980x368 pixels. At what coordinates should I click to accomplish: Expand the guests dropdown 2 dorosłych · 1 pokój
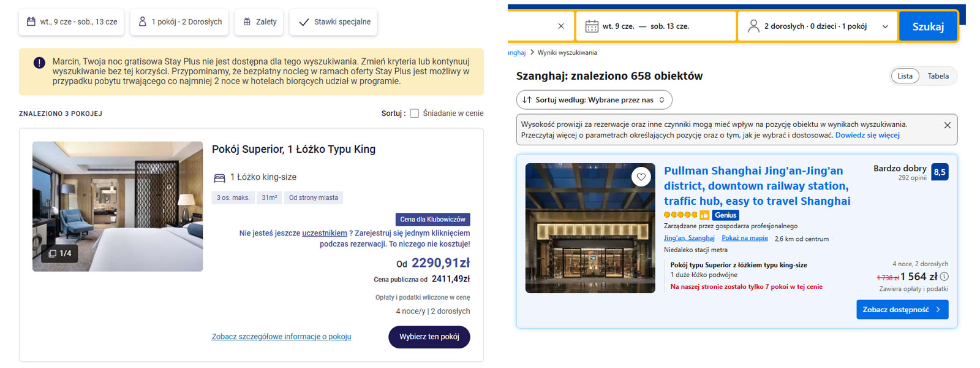click(818, 26)
